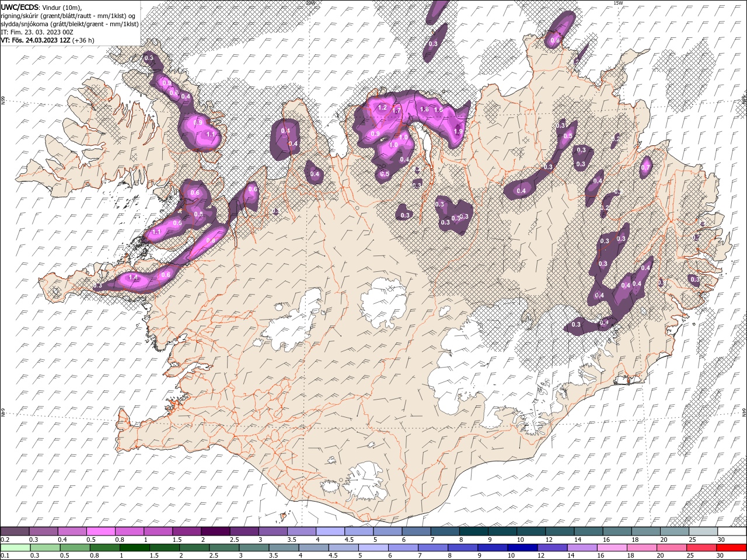Click the 1.7 snowfall value label
The image size is (747, 560).
click(397, 110)
